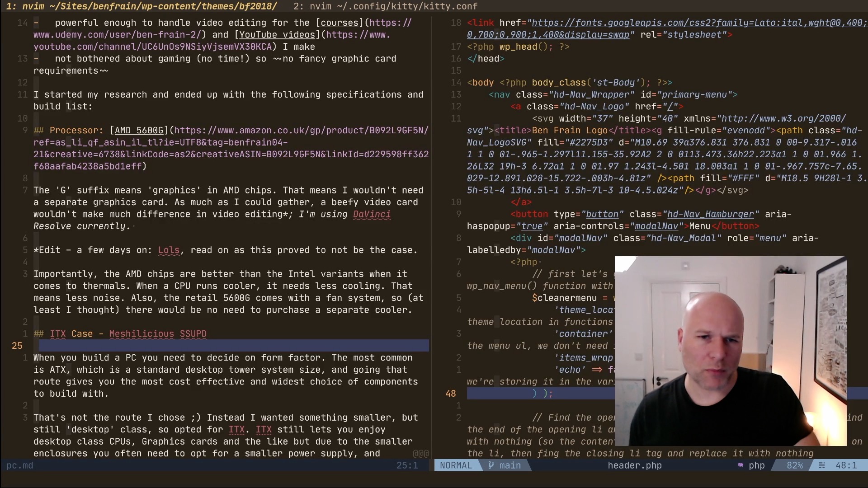868x488 pixels.
Task: Click the 'ITX Case - Meshilicious SSUPD' heading
Action: (120, 334)
